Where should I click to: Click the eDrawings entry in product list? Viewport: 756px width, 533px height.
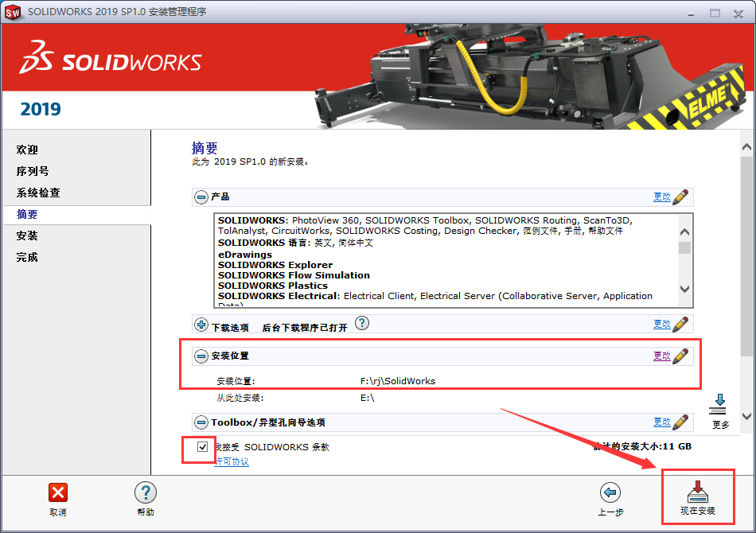tap(245, 255)
